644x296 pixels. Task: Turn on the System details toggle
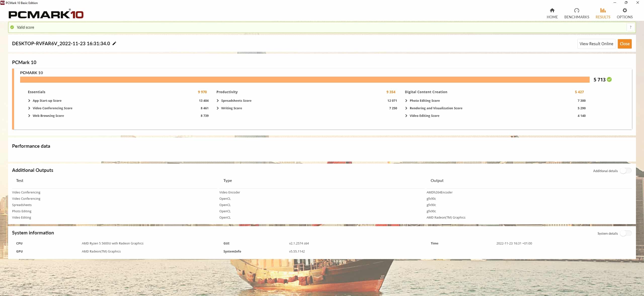click(625, 233)
